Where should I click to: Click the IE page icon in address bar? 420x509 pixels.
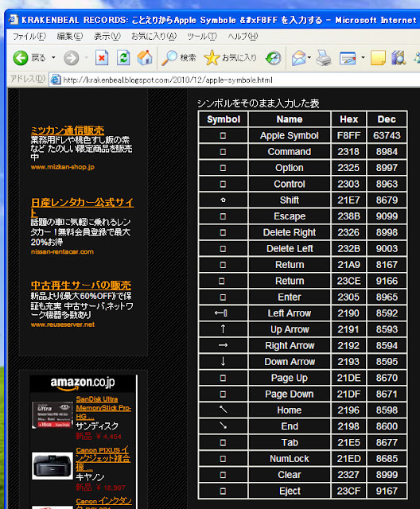pos(56,80)
